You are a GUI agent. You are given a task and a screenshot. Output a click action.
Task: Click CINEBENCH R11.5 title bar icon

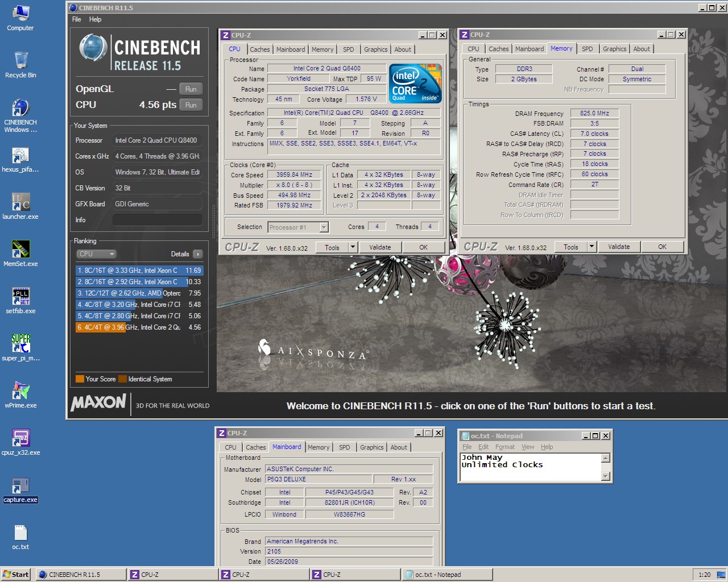point(73,8)
